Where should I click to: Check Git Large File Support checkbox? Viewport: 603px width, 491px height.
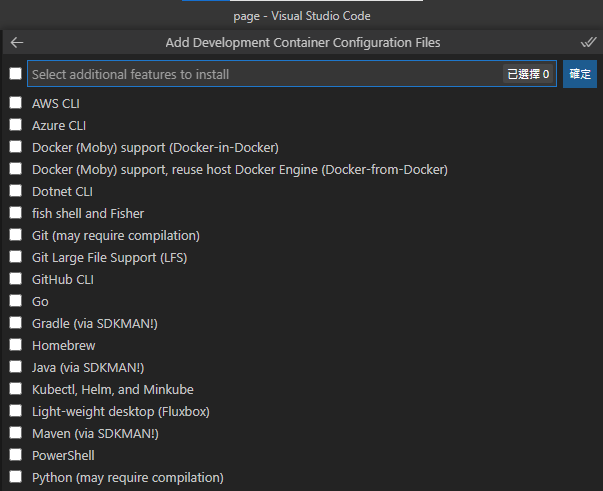(x=15, y=256)
